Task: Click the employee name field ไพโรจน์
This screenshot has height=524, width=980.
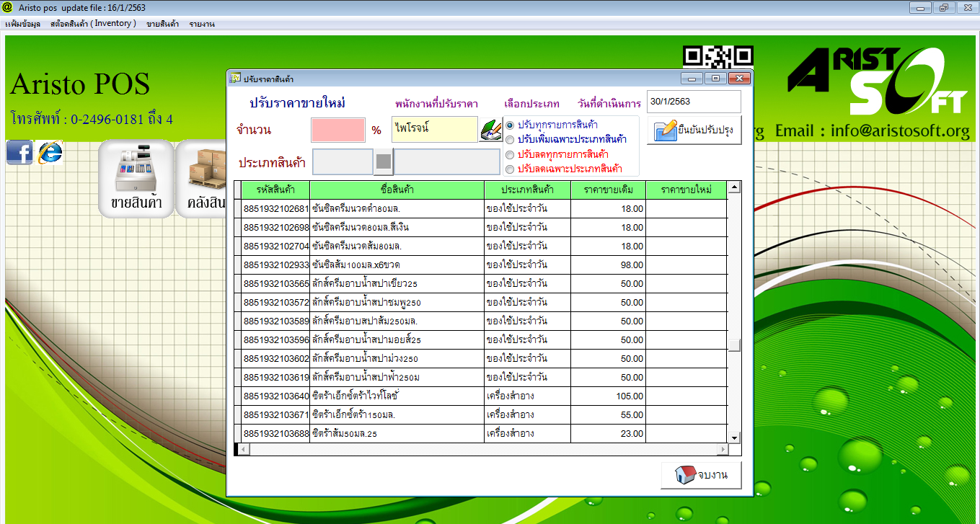Action: [x=435, y=130]
